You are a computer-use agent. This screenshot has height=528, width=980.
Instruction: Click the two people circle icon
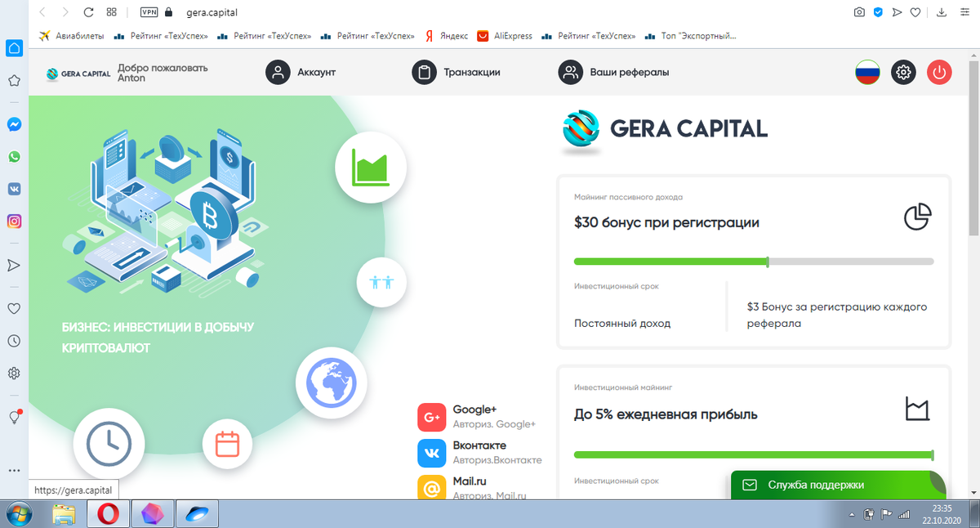coord(381,282)
